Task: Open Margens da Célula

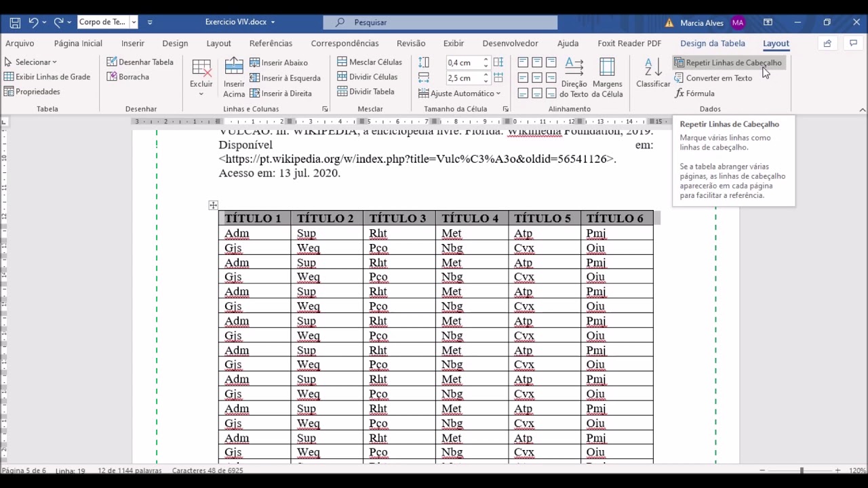Action: [608, 77]
